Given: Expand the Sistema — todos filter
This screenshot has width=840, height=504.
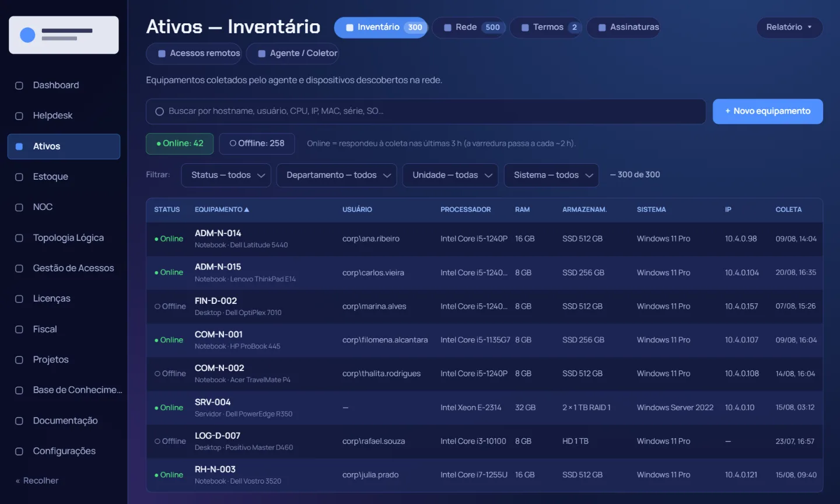Looking at the screenshot, I should 551,175.
